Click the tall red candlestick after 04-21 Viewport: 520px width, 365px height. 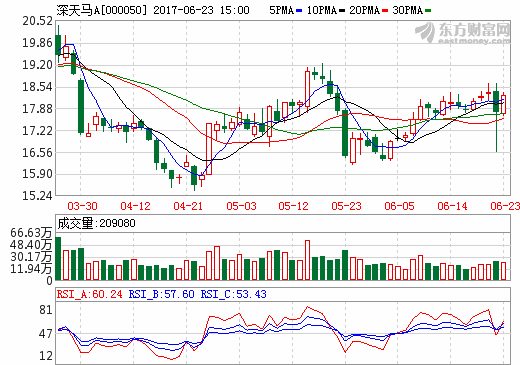pyautogui.click(x=209, y=149)
